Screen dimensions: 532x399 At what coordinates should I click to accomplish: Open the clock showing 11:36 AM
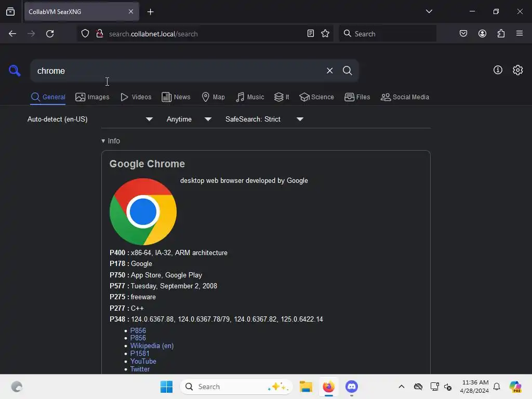[475, 387]
